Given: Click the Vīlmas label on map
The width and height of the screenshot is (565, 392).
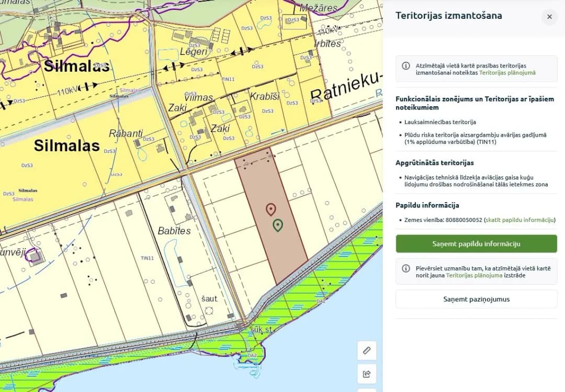Looking at the screenshot, I should click(x=199, y=97).
